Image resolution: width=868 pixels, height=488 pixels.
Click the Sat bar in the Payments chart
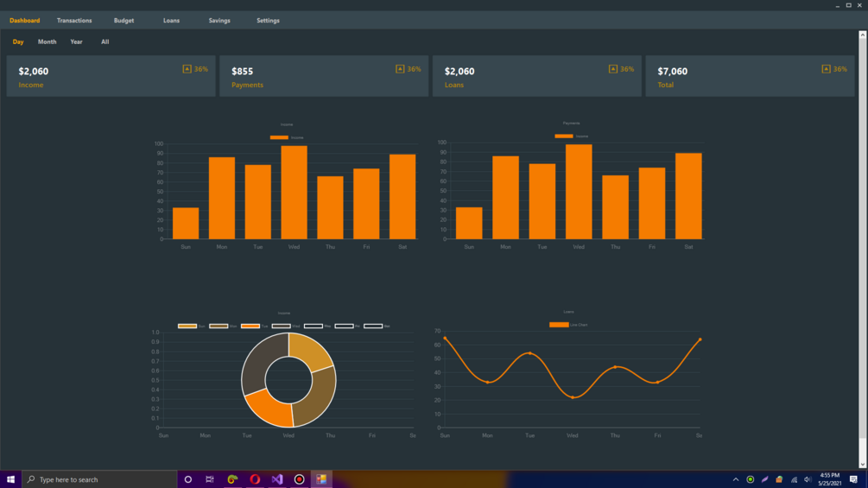[688, 196]
